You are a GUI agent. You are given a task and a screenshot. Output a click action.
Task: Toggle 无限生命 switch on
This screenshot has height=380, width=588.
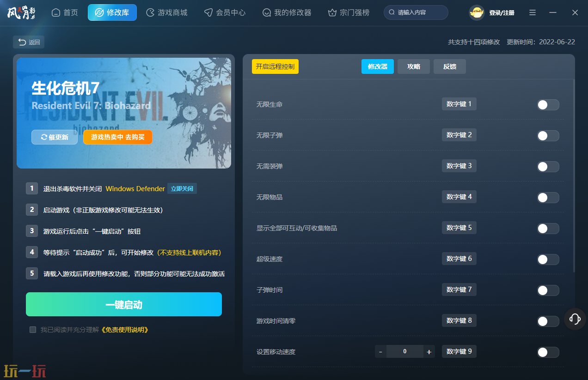[548, 105]
